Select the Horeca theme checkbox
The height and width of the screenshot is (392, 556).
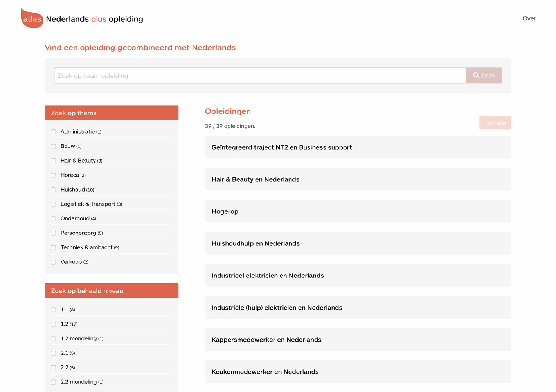[53, 175]
